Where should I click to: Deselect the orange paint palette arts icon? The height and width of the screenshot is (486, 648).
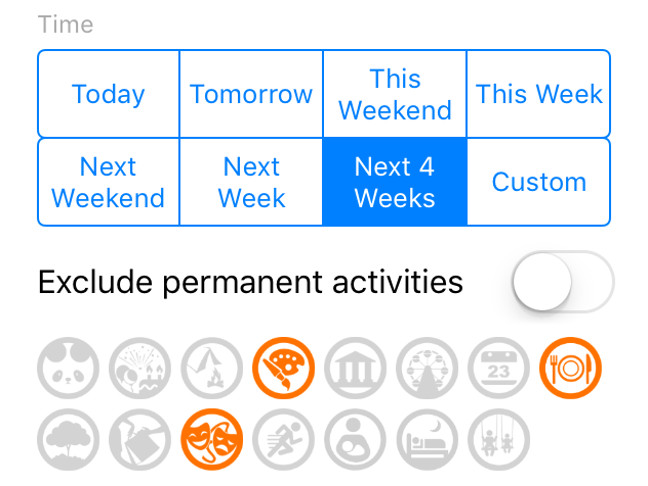(x=284, y=368)
